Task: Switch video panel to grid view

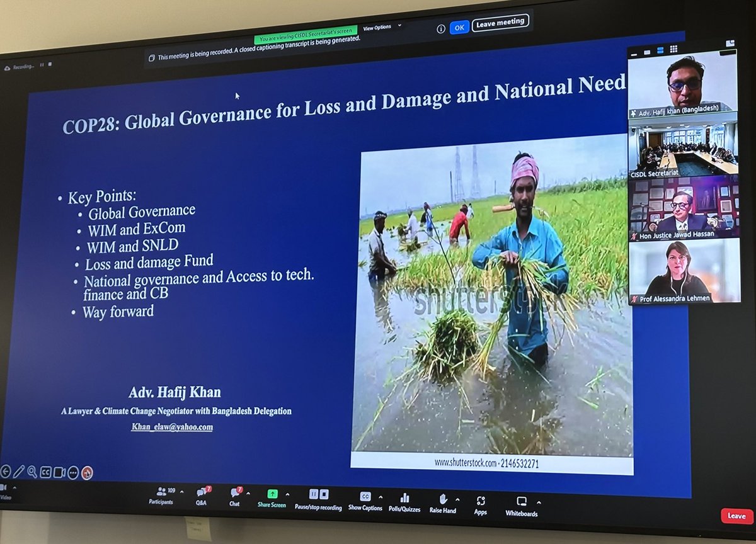Action: [673, 49]
